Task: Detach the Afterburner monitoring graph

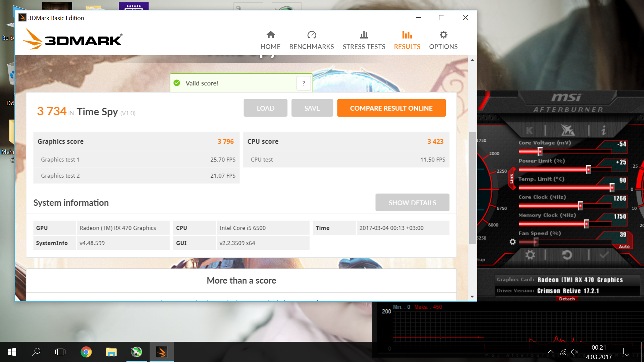Action: point(567,299)
